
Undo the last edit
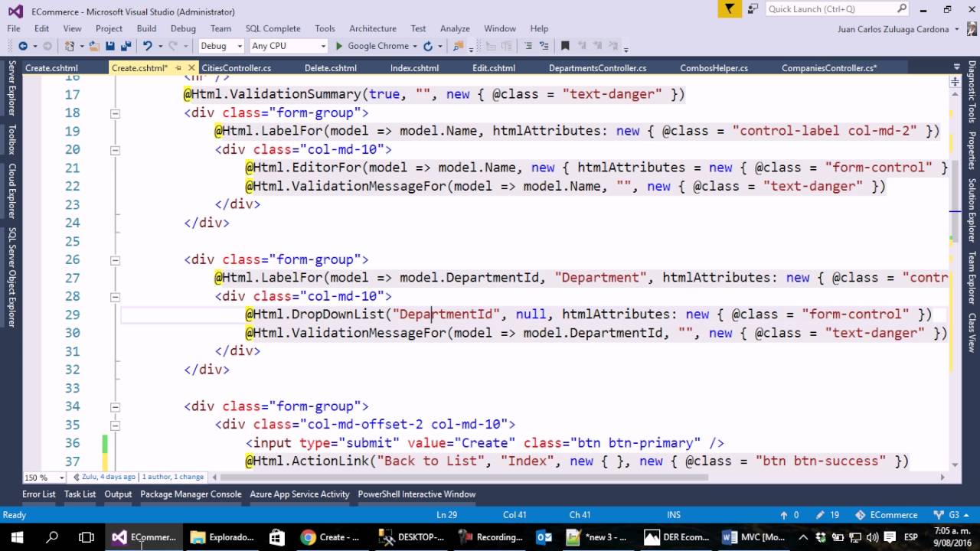pyautogui.click(x=147, y=46)
